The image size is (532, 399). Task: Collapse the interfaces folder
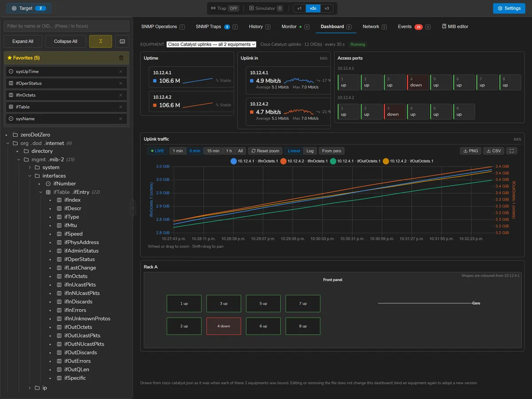[30, 176]
